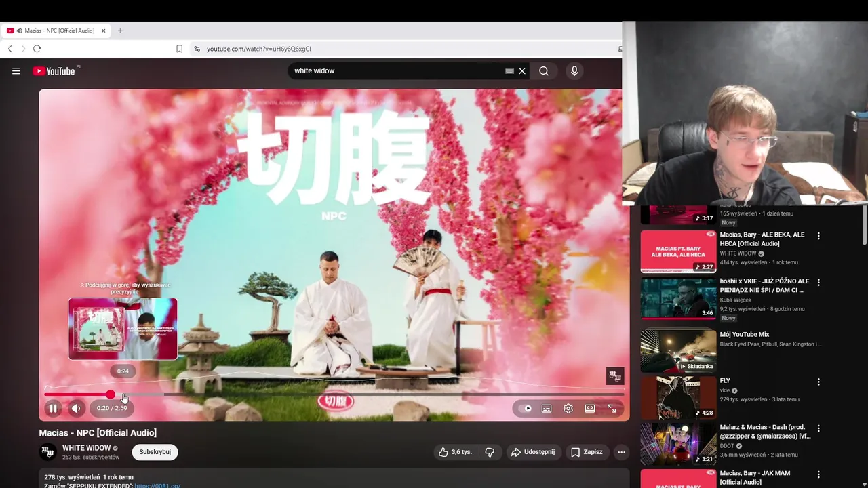This screenshot has width=868, height=488.
Task: Open a new browser tab
Action: (120, 30)
